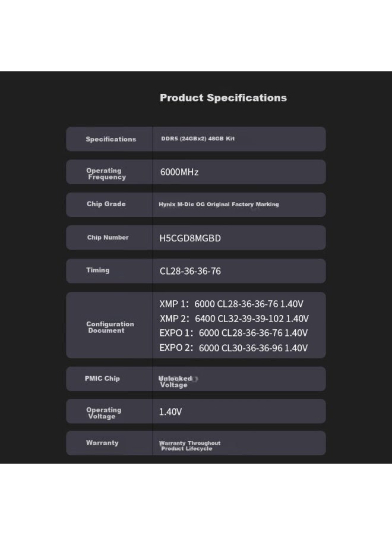The height and width of the screenshot is (535, 392).
Task: Click the CL28-36-36-76 timing value
Action: point(190,271)
